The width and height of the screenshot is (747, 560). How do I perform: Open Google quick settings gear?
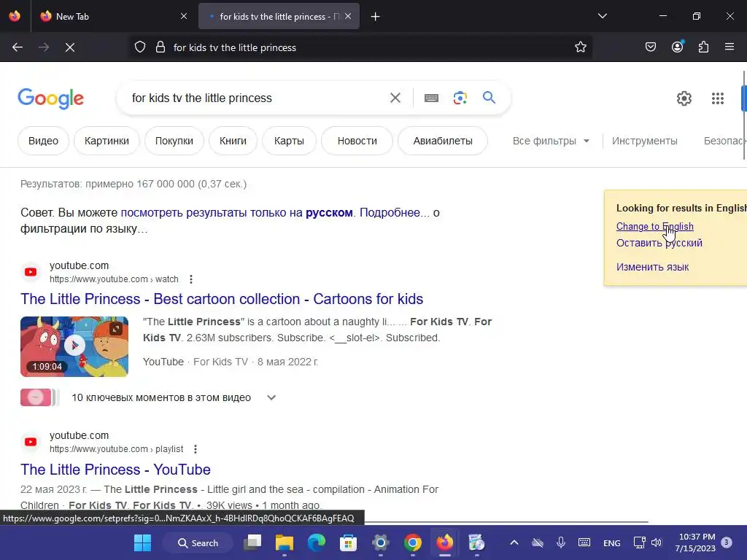(x=684, y=98)
